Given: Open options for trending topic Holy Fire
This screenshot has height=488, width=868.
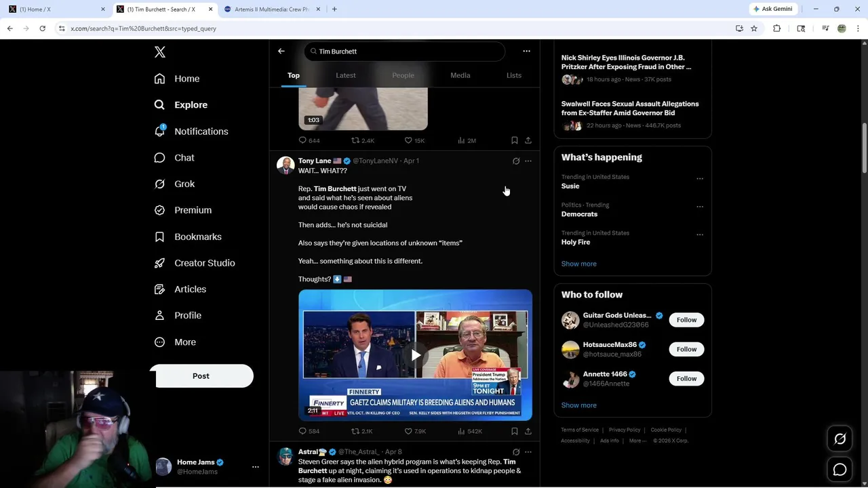Looking at the screenshot, I should tap(700, 235).
